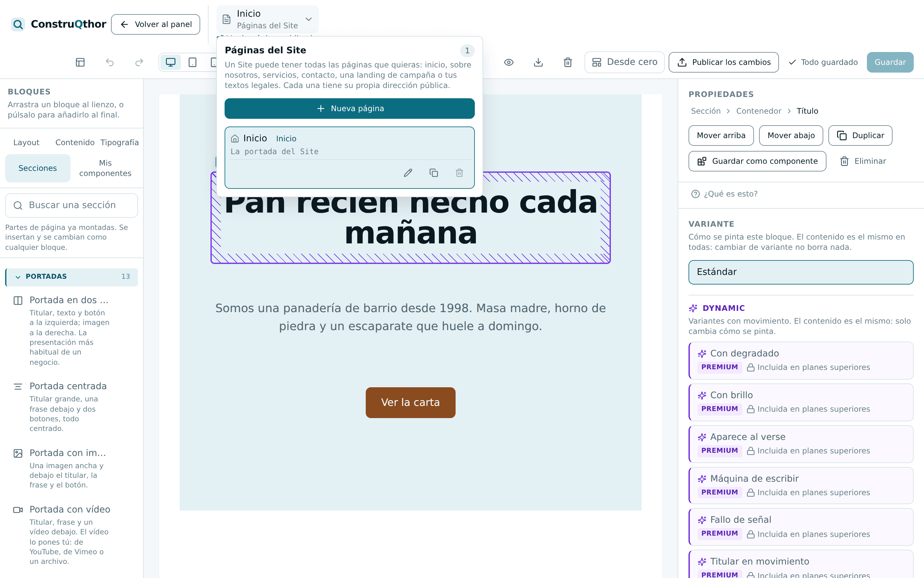Go to Sección in the breadcrumb

coord(706,111)
